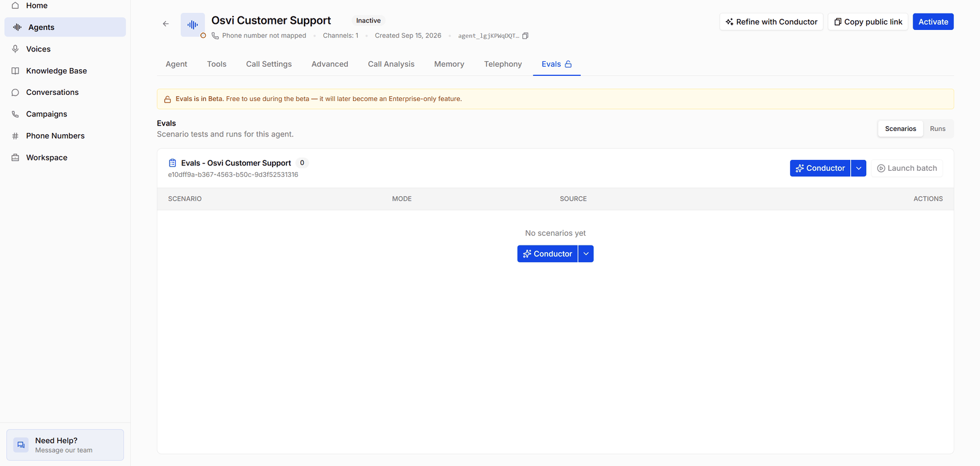Open the Memory tab
This screenshot has width=980, height=466.
(x=449, y=64)
